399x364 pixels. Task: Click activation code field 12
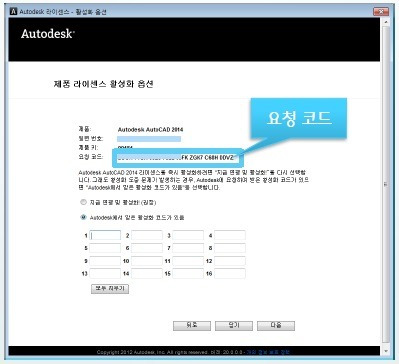[x=230, y=261]
